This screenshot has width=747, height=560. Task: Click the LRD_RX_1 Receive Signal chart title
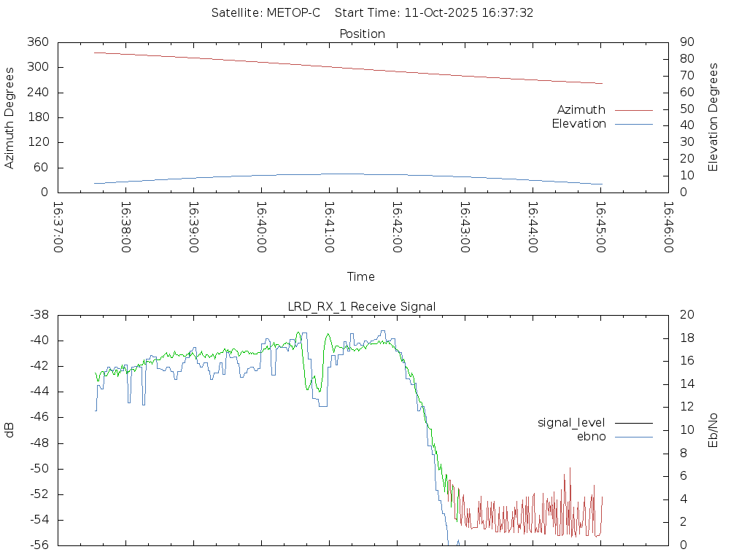click(x=363, y=306)
